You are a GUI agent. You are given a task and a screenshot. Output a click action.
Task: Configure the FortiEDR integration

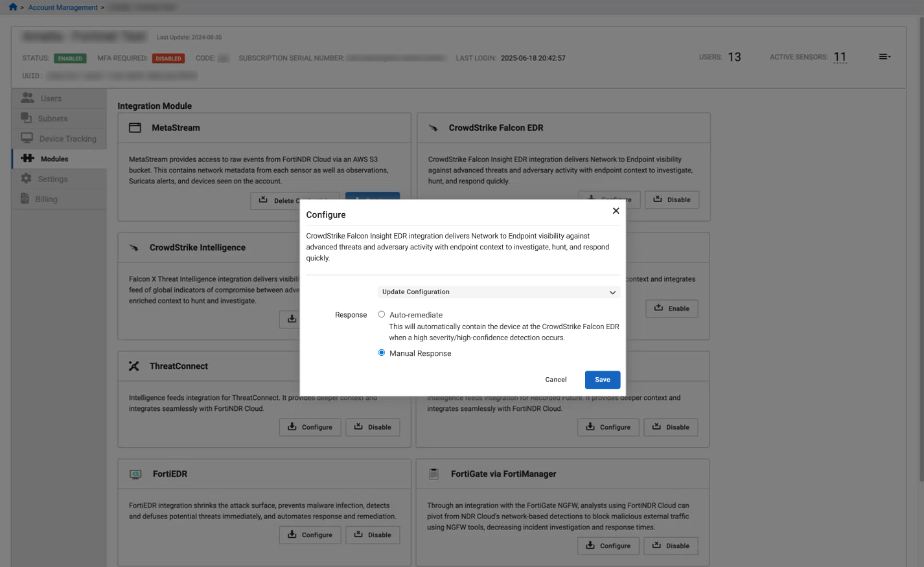tap(310, 535)
